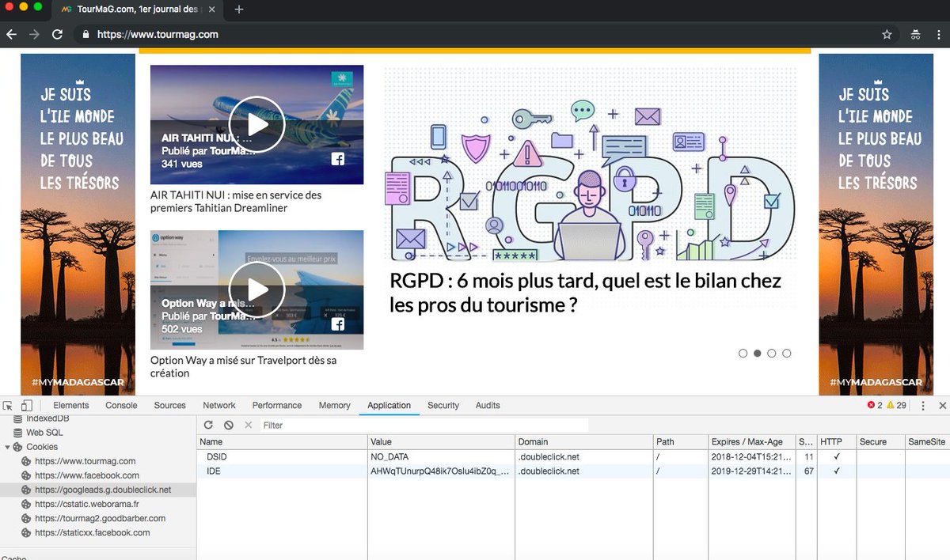The width and height of the screenshot is (950, 560).
Task: Open the Elements tab in DevTools
Action: pyautogui.click(x=71, y=405)
